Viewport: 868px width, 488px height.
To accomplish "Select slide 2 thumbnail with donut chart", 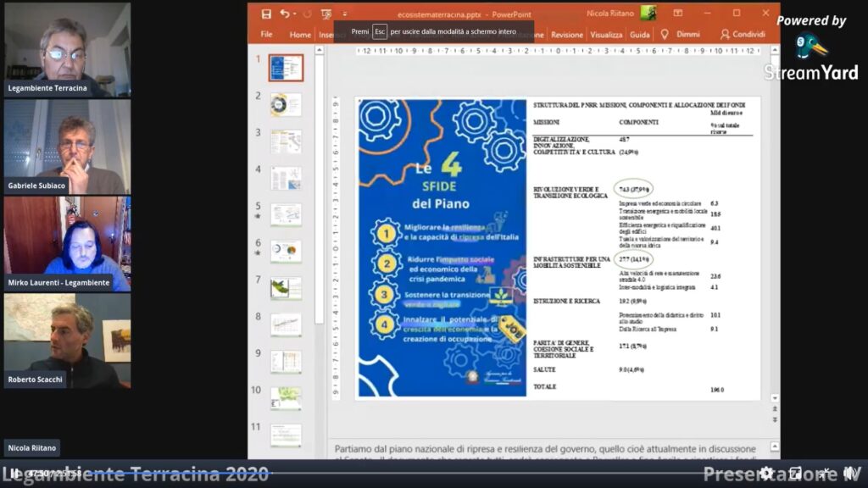I will point(286,104).
